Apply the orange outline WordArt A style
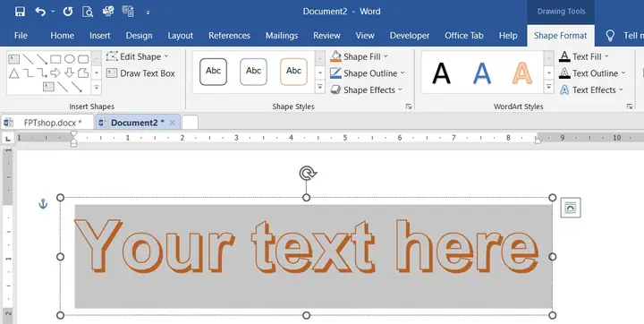The image size is (644, 324). click(522, 72)
